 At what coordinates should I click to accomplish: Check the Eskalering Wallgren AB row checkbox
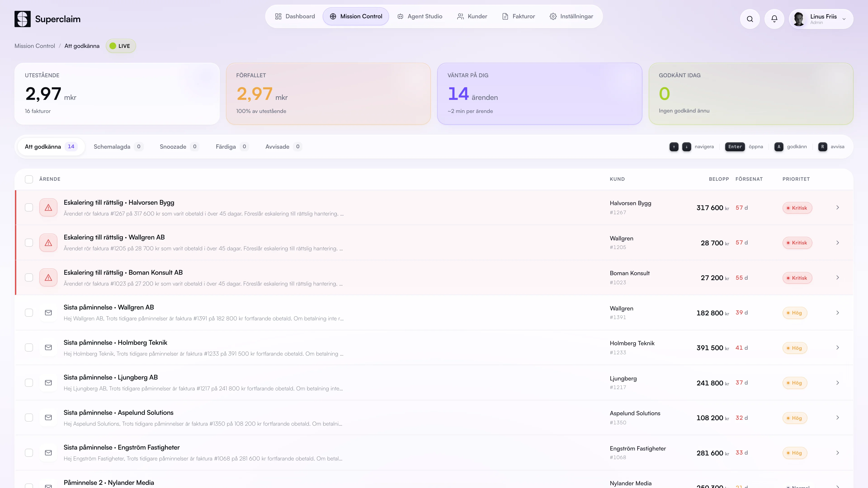pyautogui.click(x=29, y=242)
